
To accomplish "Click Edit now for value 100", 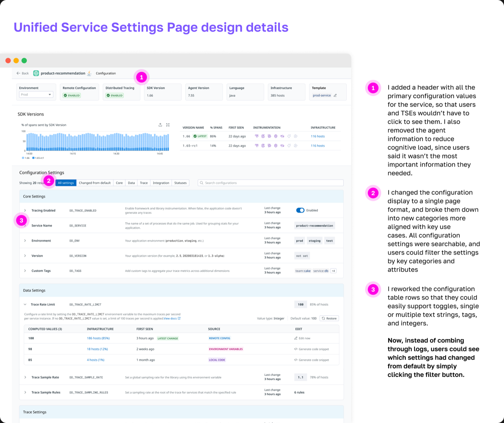I will coord(302,338).
